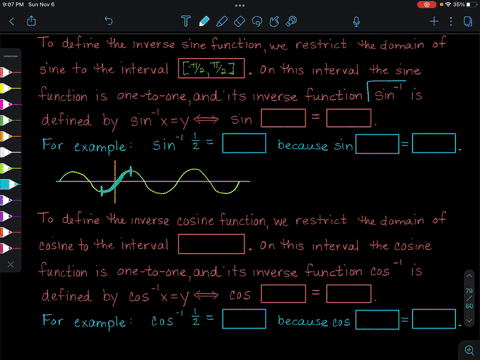Tap the sine wave sketch

click(x=153, y=182)
